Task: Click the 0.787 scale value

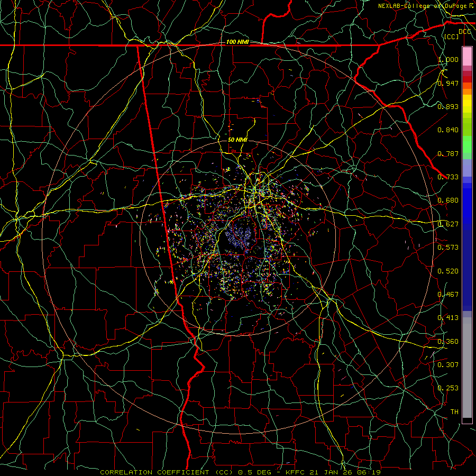Action: click(x=448, y=153)
